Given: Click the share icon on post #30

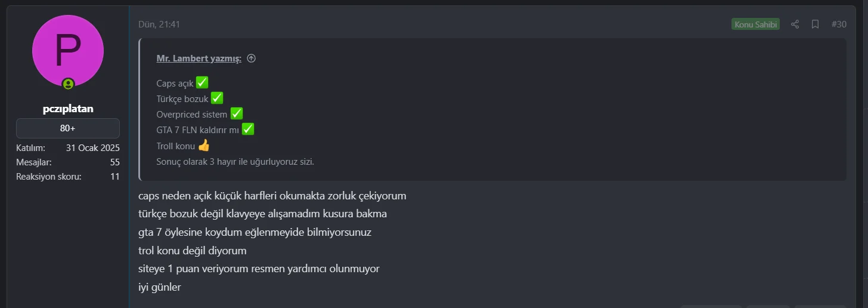Looking at the screenshot, I should [795, 24].
